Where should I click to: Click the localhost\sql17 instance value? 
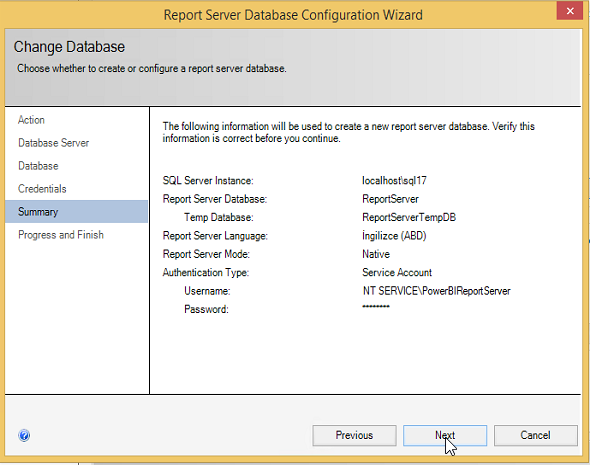394,181
